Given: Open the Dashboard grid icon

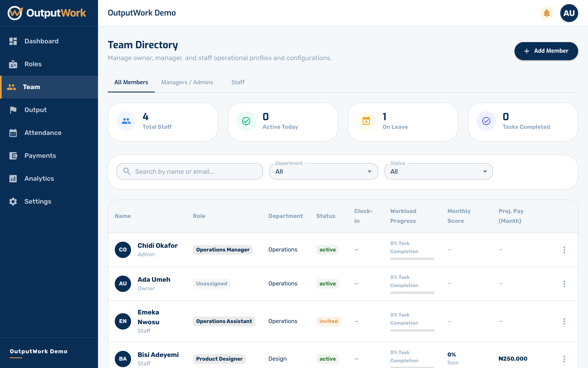Looking at the screenshot, I should click(x=13, y=41).
